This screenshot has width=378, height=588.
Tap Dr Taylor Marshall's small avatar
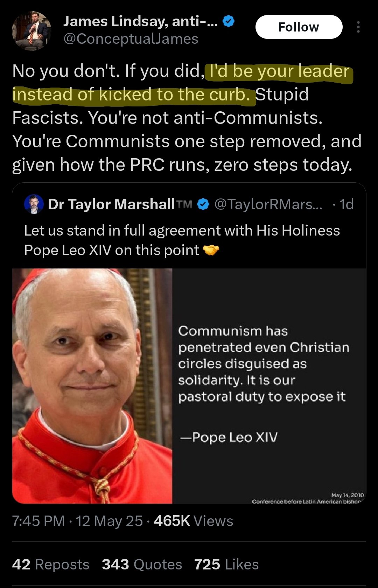click(x=34, y=204)
